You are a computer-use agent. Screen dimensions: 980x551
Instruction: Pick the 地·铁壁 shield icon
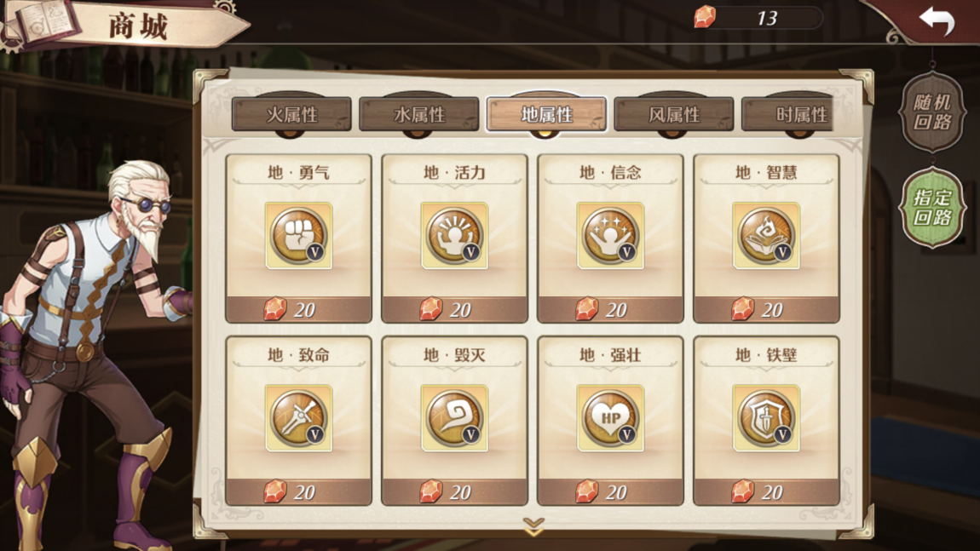[x=766, y=418]
